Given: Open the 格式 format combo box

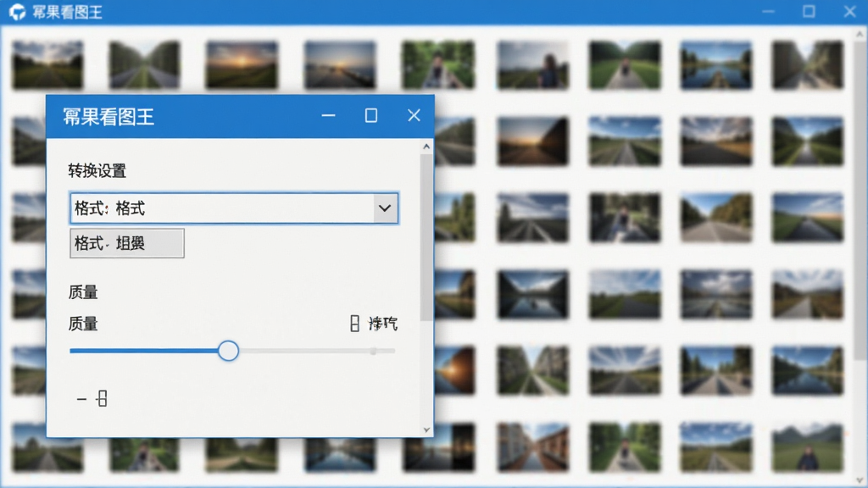Looking at the screenshot, I should (x=234, y=208).
